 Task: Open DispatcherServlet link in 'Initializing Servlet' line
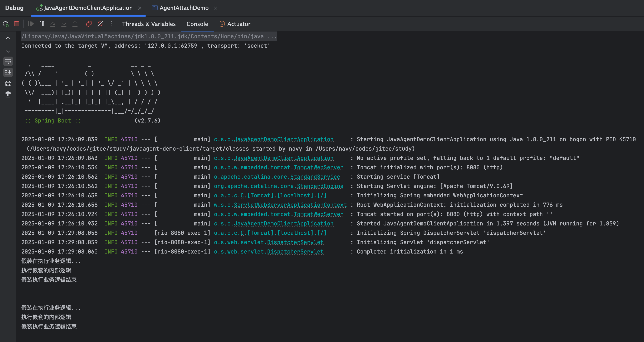click(x=295, y=242)
